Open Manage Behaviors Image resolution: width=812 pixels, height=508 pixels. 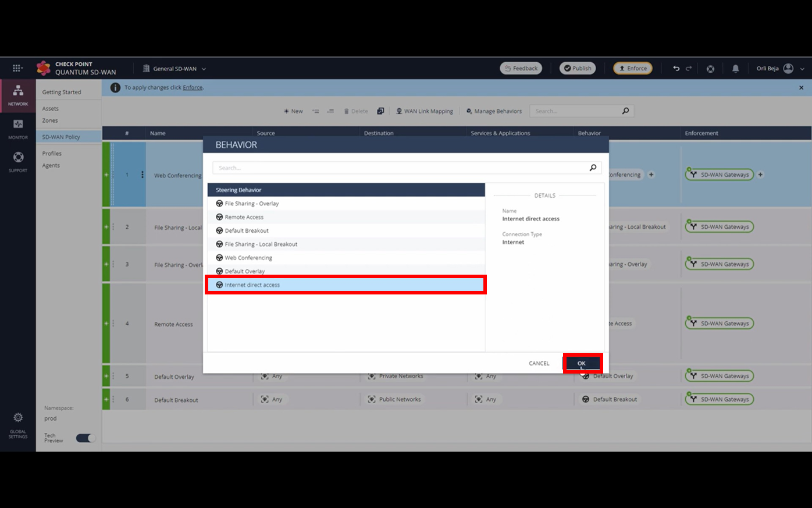[494, 111]
